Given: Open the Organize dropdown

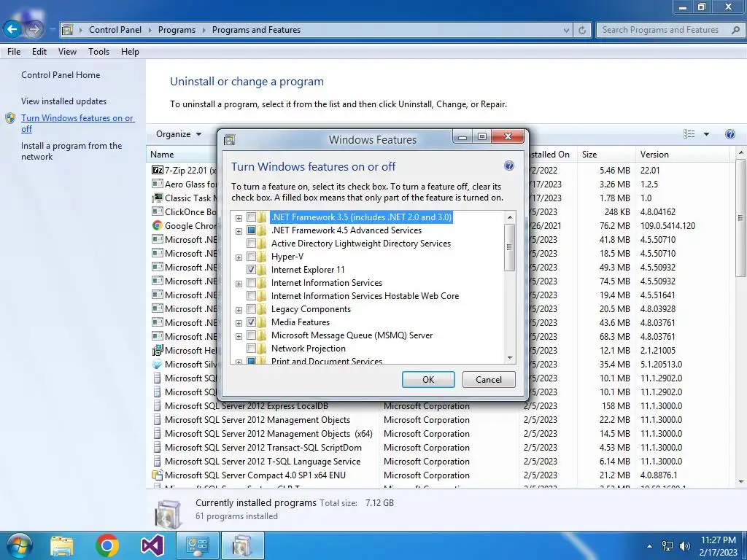Looking at the screenshot, I should pyautogui.click(x=179, y=134).
